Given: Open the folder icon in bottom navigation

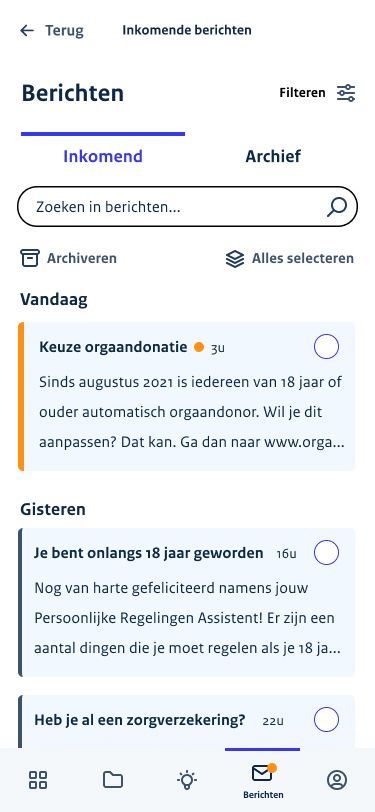Looking at the screenshot, I should pyautogui.click(x=113, y=779).
